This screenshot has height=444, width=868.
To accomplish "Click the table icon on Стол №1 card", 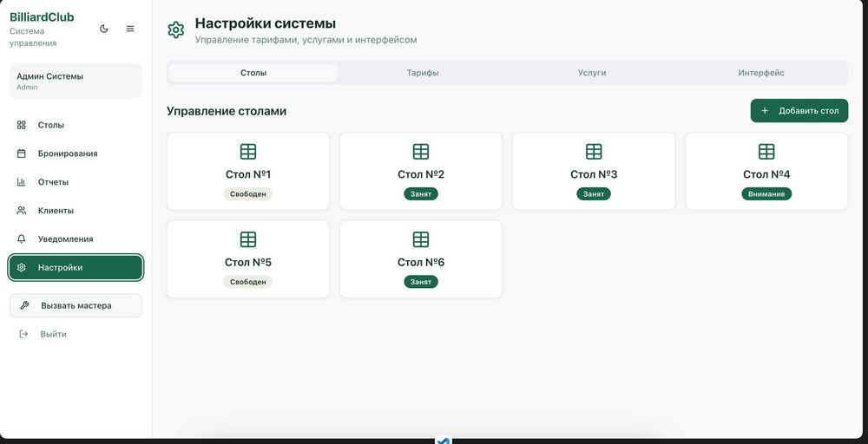I will pos(248,152).
